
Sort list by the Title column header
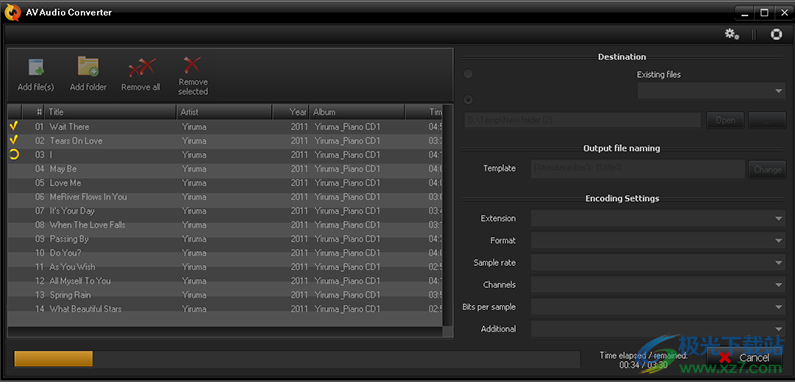[111, 112]
